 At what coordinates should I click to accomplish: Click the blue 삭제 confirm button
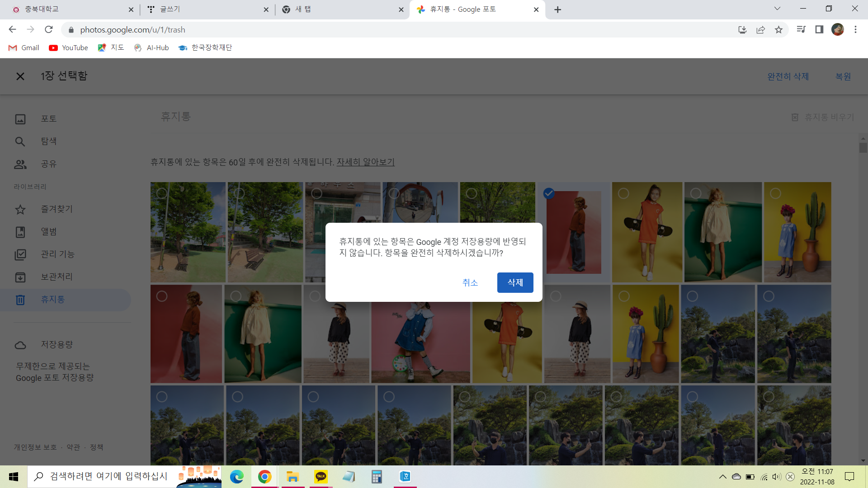click(515, 282)
